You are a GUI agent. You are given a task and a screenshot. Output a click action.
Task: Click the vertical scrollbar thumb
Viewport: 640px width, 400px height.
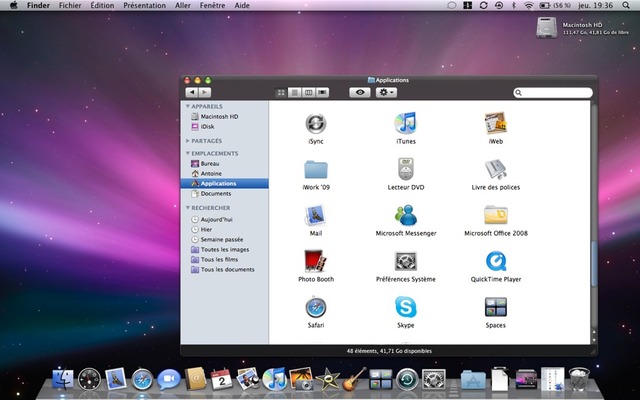point(594,264)
